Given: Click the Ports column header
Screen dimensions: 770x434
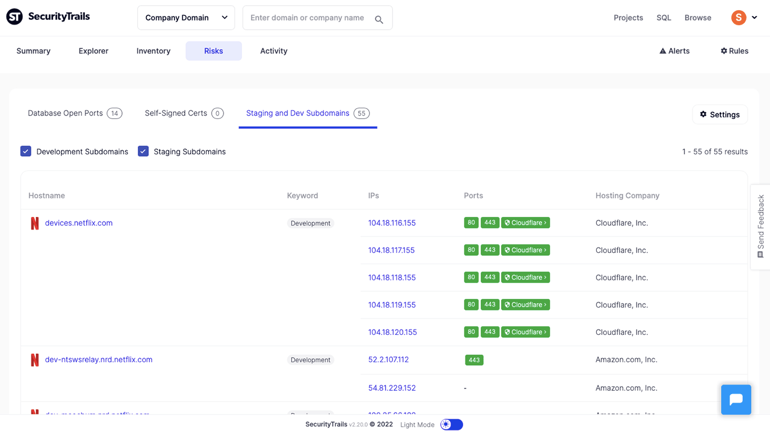Looking at the screenshot, I should [x=473, y=195].
